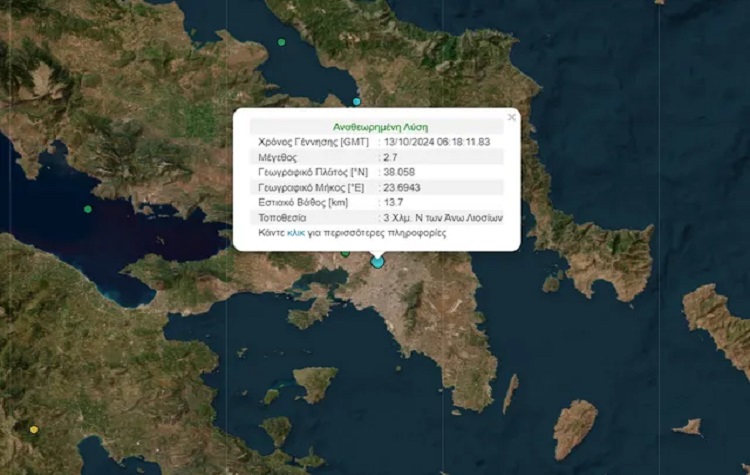Click the Χρόνος Γέννησης [GMT] row label

click(x=313, y=142)
